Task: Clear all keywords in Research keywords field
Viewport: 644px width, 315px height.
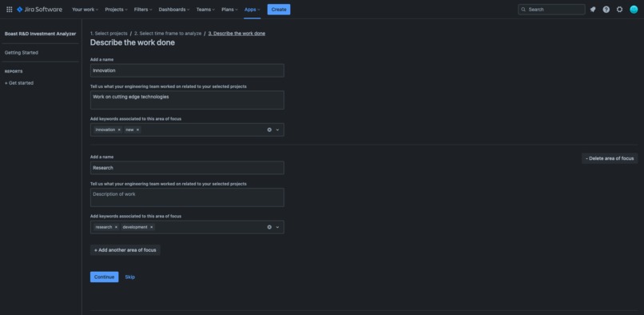Action: pos(269,227)
